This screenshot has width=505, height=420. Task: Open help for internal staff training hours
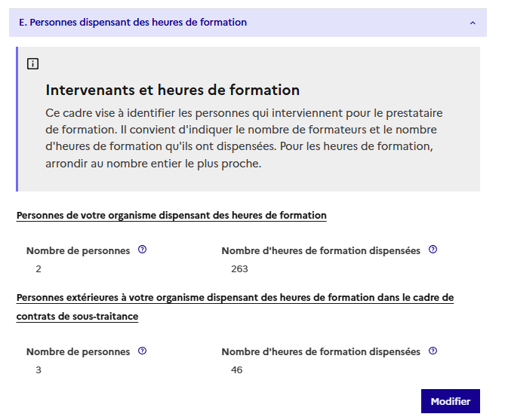click(433, 250)
